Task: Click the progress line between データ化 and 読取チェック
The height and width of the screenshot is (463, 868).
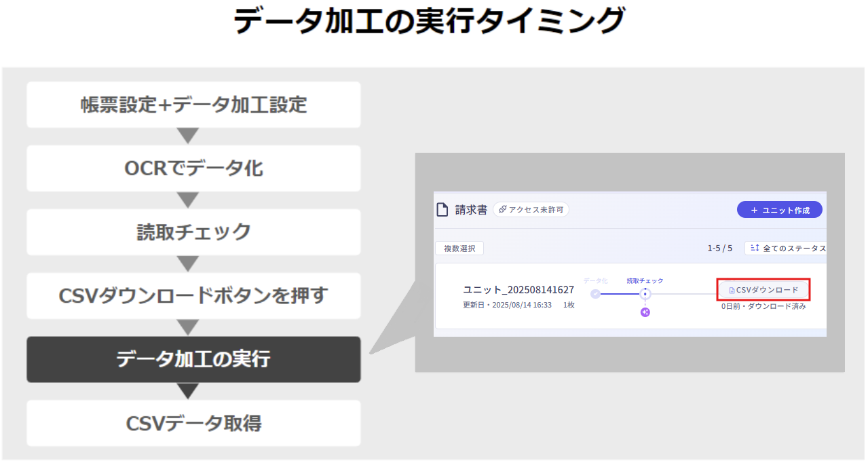Action: [620, 294]
